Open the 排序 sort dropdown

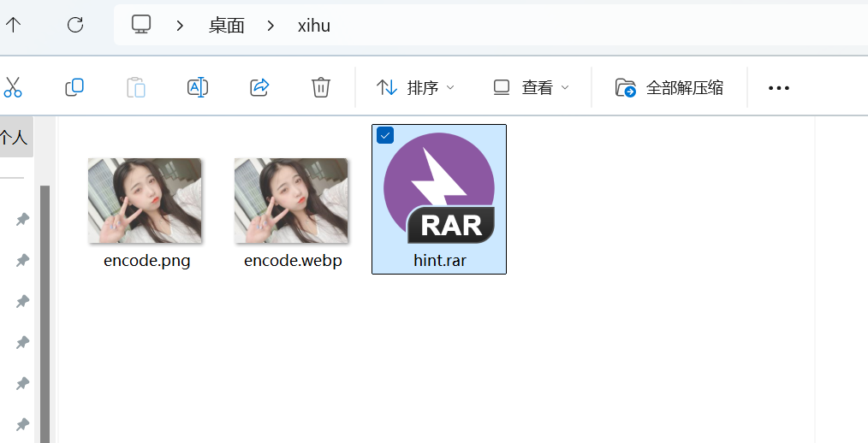pyautogui.click(x=415, y=87)
